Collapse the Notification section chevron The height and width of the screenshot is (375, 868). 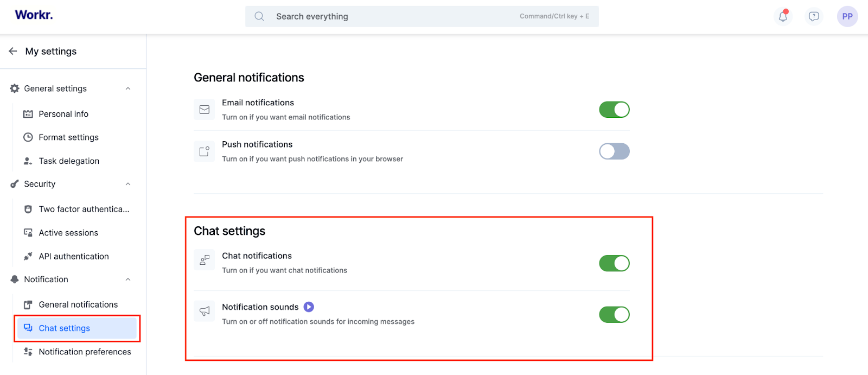coord(128,279)
